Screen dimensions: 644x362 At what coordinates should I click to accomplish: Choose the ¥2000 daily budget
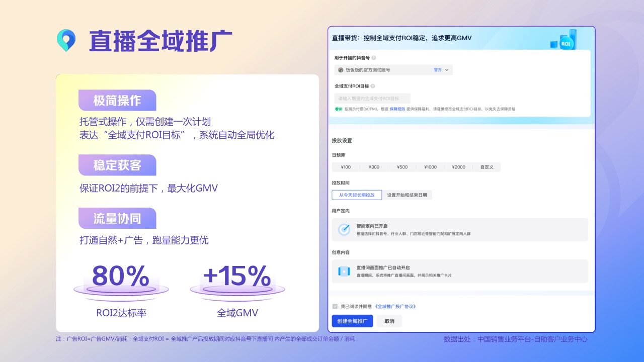pyautogui.click(x=458, y=167)
